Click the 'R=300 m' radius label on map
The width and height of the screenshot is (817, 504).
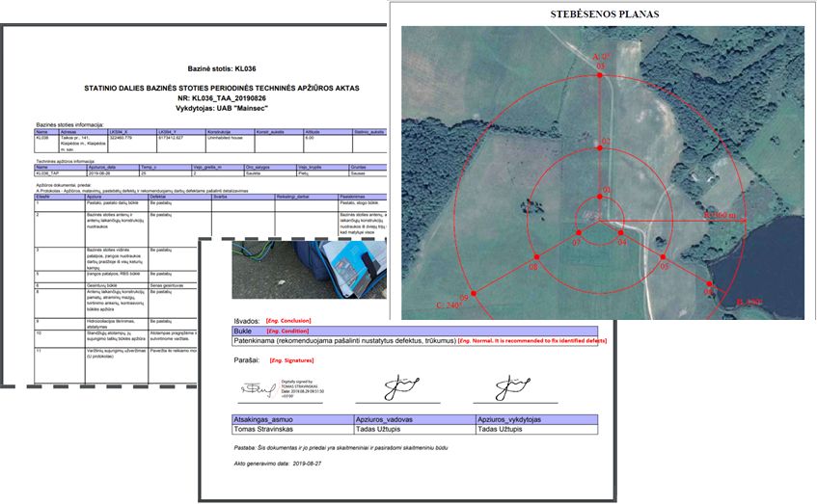click(x=720, y=215)
